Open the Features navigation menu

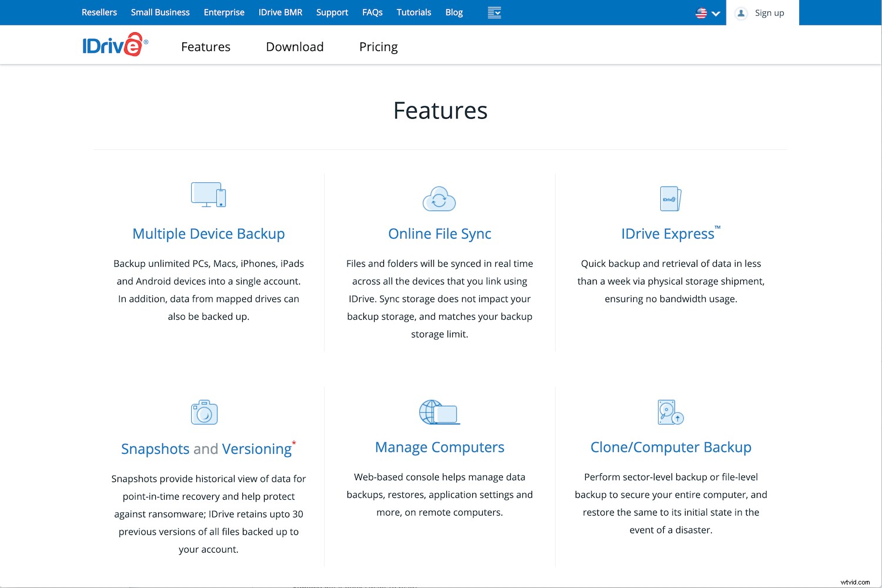click(205, 46)
